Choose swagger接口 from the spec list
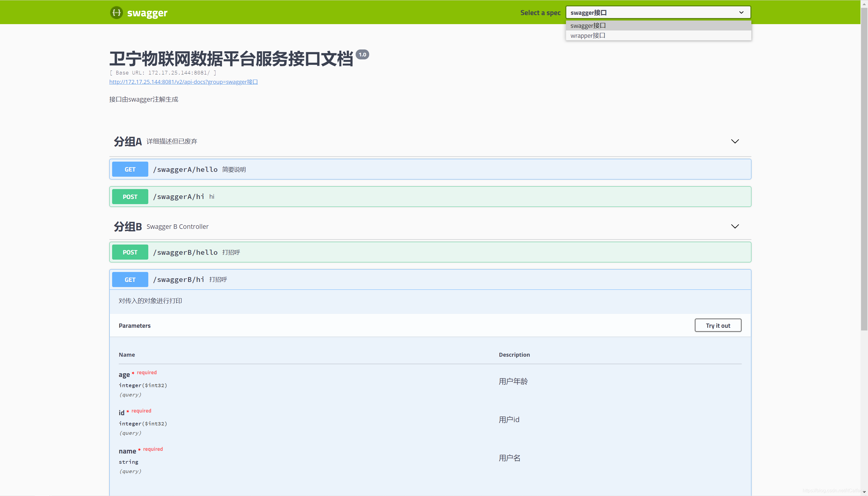 tap(588, 26)
